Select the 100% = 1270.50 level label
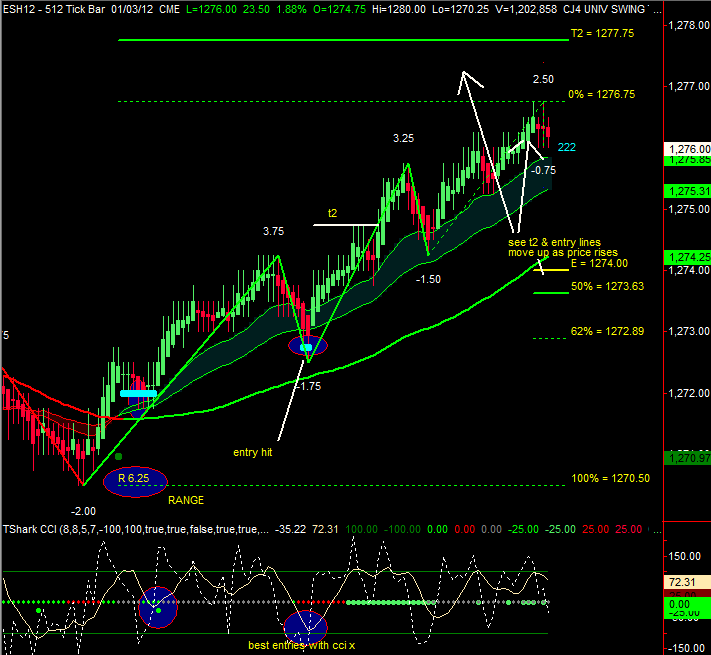Image resolution: width=711 pixels, height=655 pixels. coord(610,479)
